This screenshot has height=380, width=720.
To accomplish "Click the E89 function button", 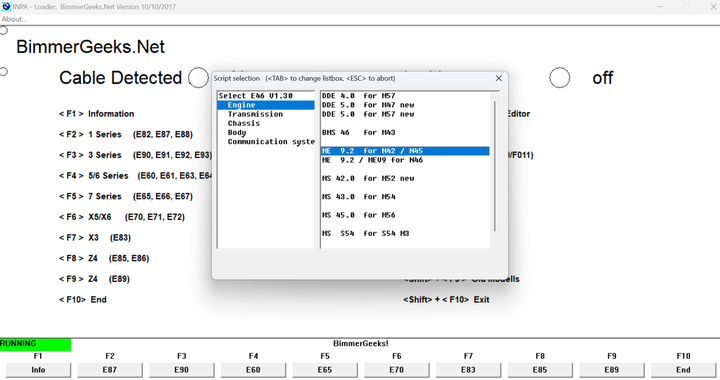I will 611,370.
